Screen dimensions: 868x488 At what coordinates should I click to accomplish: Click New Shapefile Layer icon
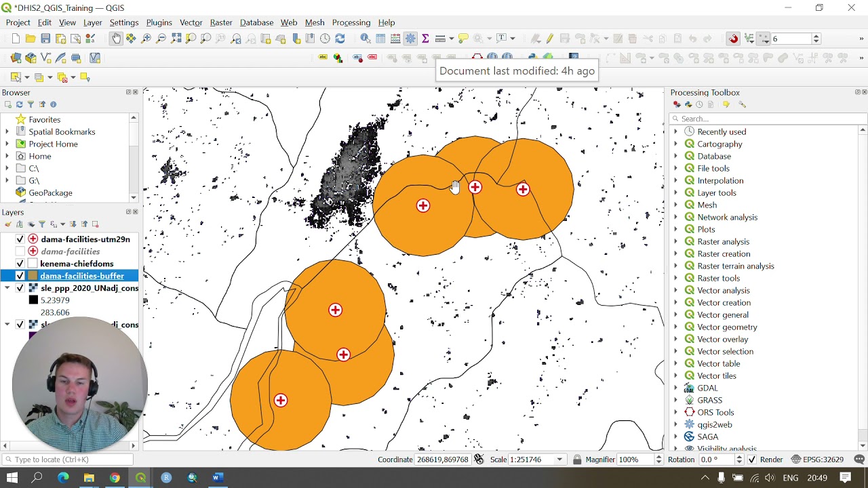coord(45,58)
